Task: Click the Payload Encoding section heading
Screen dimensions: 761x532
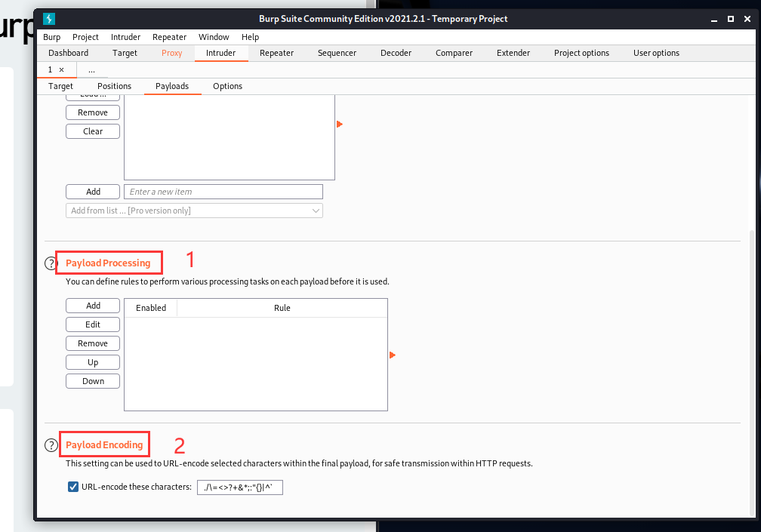Action: (x=104, y=444)
